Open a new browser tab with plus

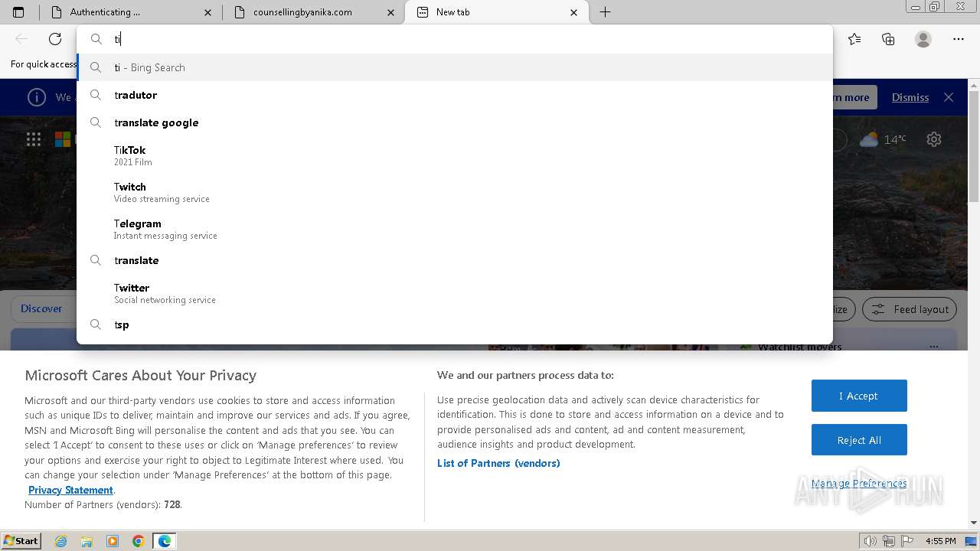[x=605, y=12]
